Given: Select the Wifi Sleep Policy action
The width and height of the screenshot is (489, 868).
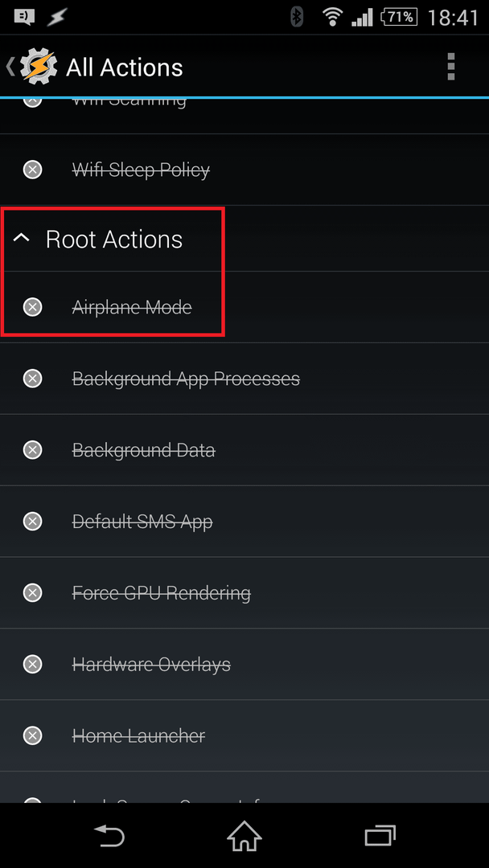Looking at the screenshot, I should [244, 170].
